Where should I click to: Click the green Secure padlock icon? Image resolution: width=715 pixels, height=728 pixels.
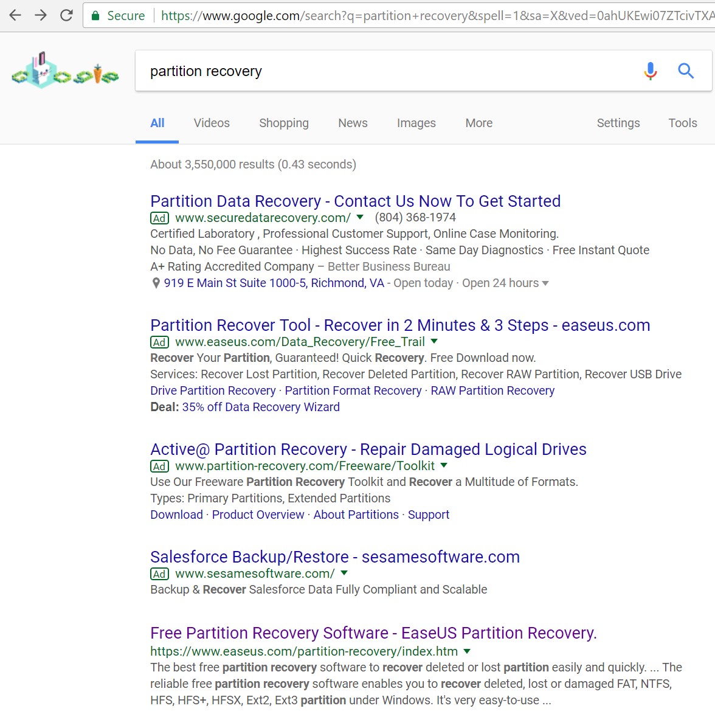[95, 16]
